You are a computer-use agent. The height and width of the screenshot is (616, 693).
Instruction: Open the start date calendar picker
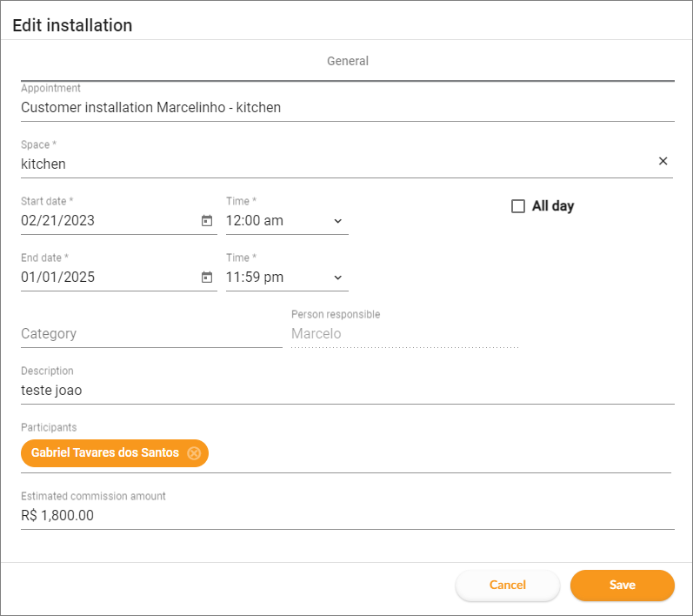point(207,221)
